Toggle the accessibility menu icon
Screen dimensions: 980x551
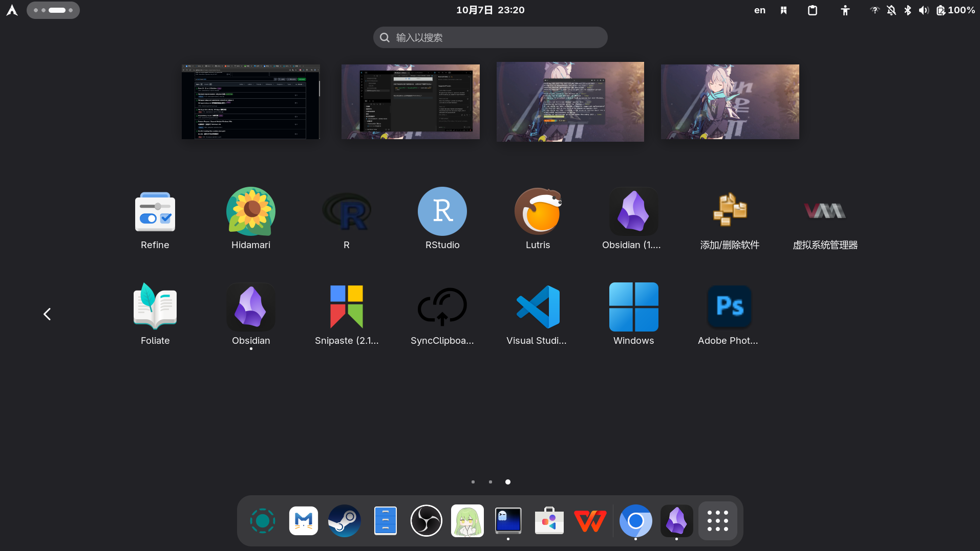click(x=845, y=10)
